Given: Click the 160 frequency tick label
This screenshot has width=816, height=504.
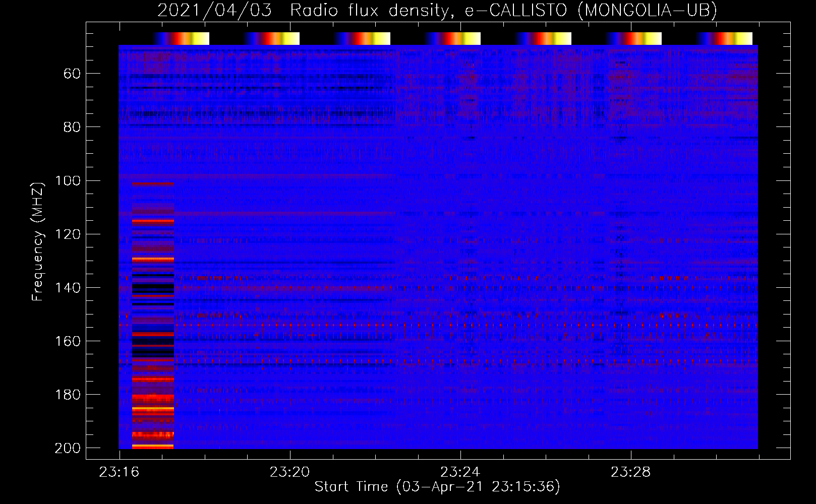Looking at the screenshot, I should point(68,341).
